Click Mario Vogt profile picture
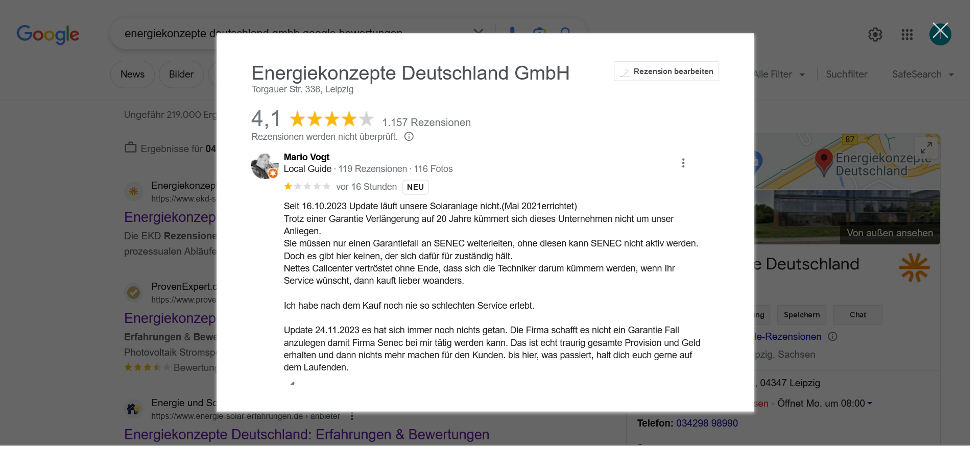Image resolution: width=980 pixels, height=449 pixels. point(264,166)
